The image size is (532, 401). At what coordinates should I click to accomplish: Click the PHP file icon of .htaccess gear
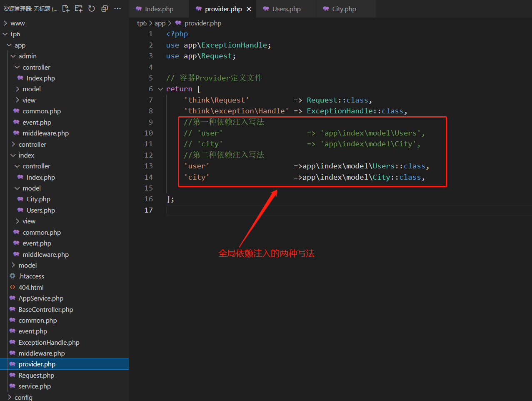click(x=12, y=276)
